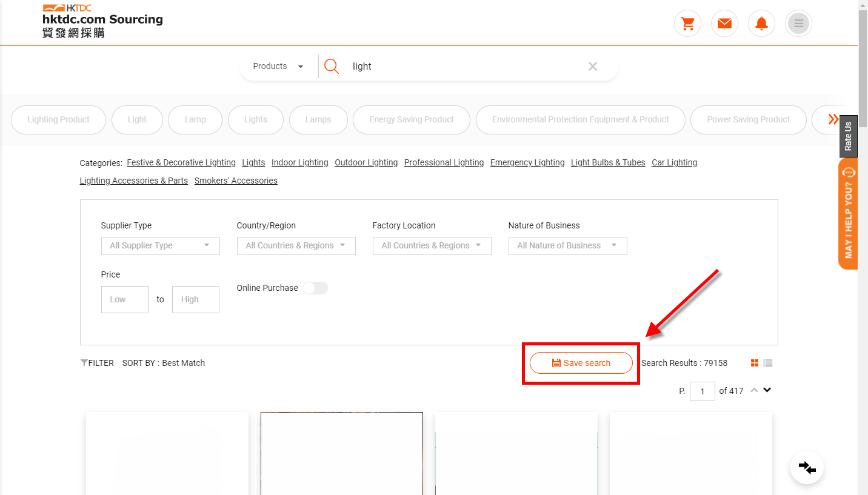The height and width of the screenshot is (495, 868).
Task: Click the Rate Us side tab
Action: coord(848,136)
